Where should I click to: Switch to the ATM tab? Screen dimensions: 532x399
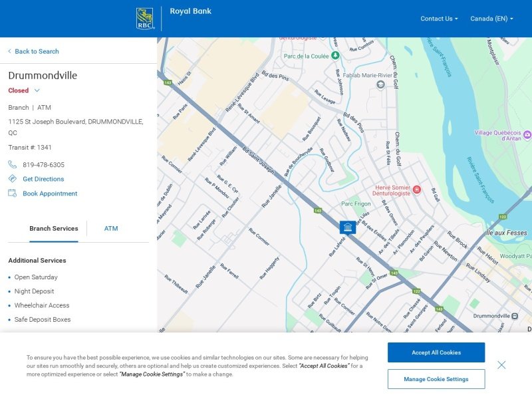point(111,229)
